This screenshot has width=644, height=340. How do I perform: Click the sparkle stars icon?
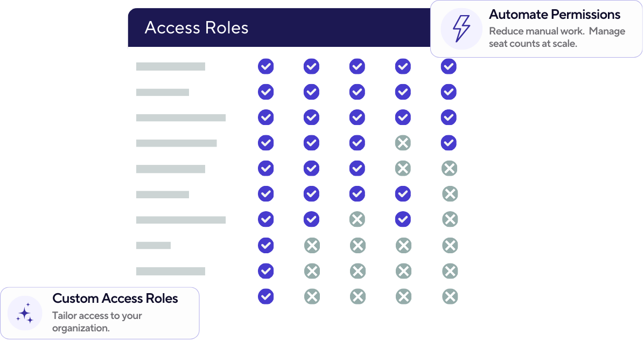25,313
